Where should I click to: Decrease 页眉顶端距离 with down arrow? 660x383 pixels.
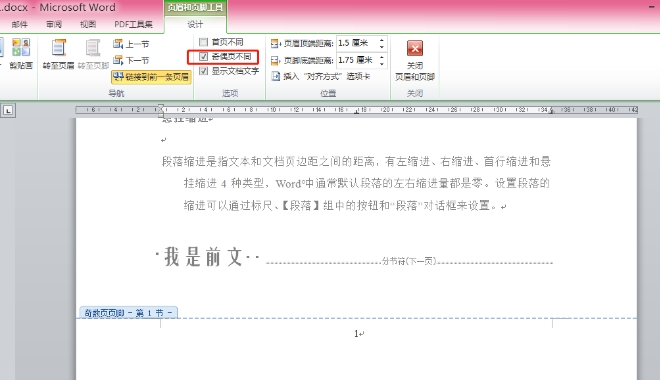(x=382, y=46)
